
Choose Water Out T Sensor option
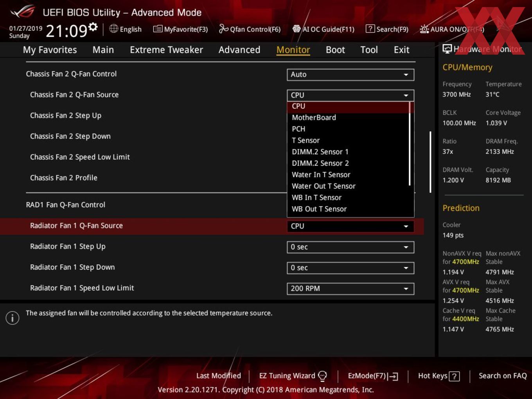pyautogui.click(x=348, y=186)
